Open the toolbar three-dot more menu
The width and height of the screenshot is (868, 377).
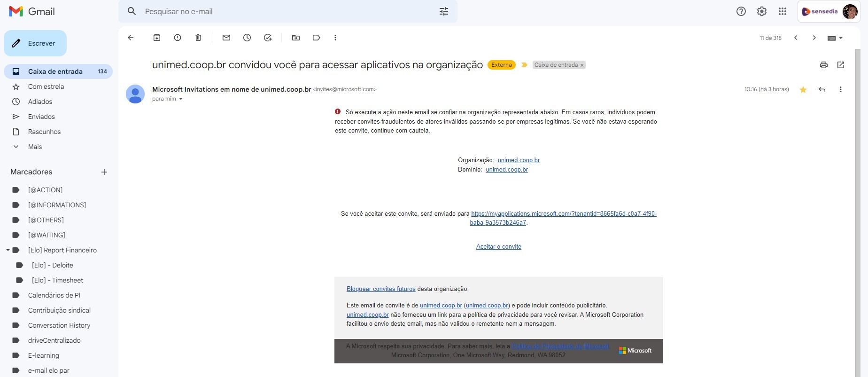[335, 38]
